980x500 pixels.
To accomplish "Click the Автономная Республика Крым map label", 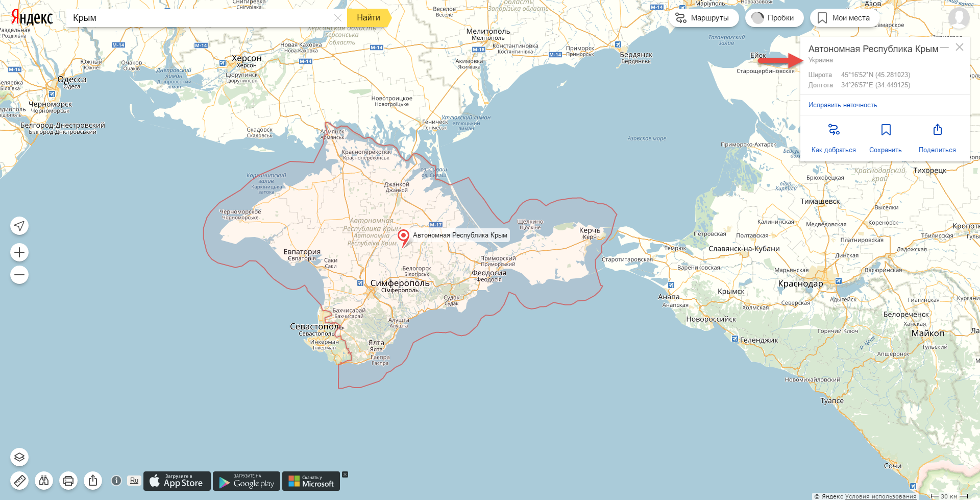I will [460, 235].
